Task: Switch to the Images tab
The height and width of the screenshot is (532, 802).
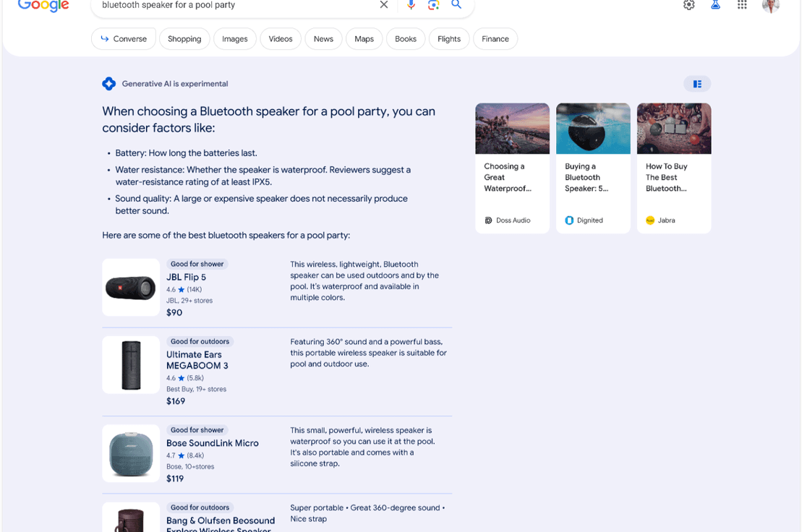Action: click(235, 39)
